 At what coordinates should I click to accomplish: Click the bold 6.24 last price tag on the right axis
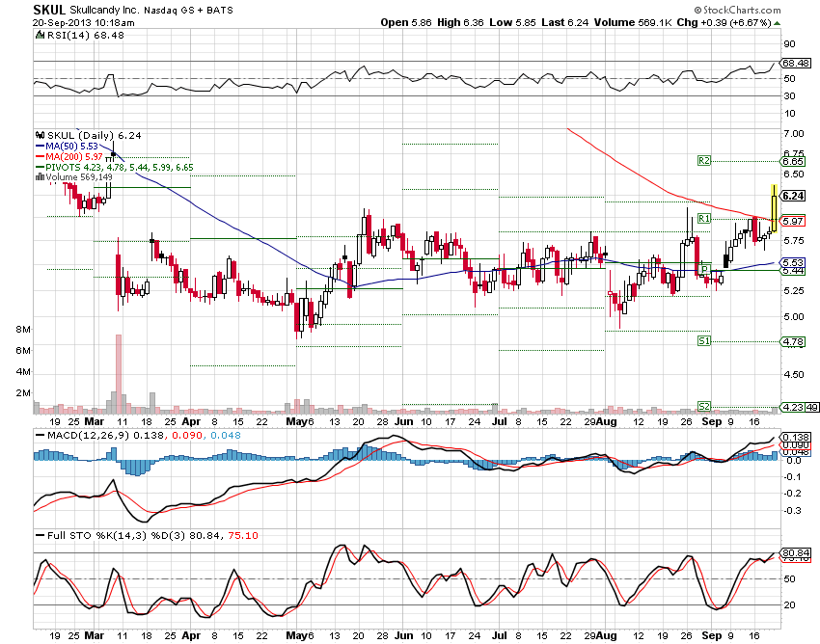pos(793,196)
